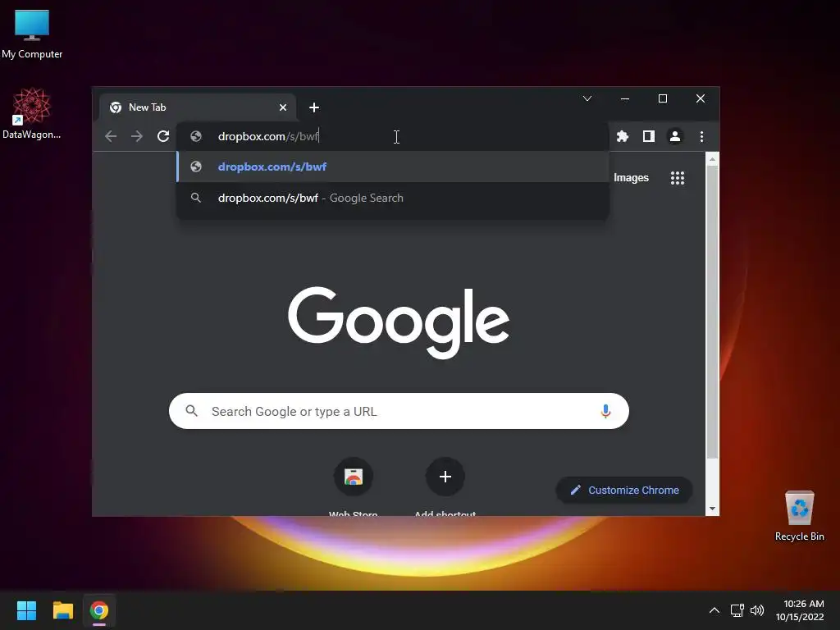
Task: Open File Explorer from the taskbar
Action: [62, 610]
